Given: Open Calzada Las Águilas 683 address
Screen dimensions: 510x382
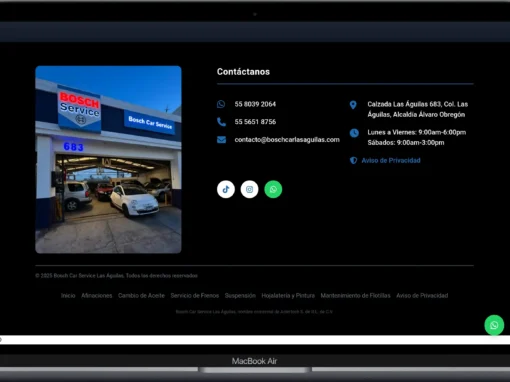Looking at the screenshot, I should [x=418, y=109].
